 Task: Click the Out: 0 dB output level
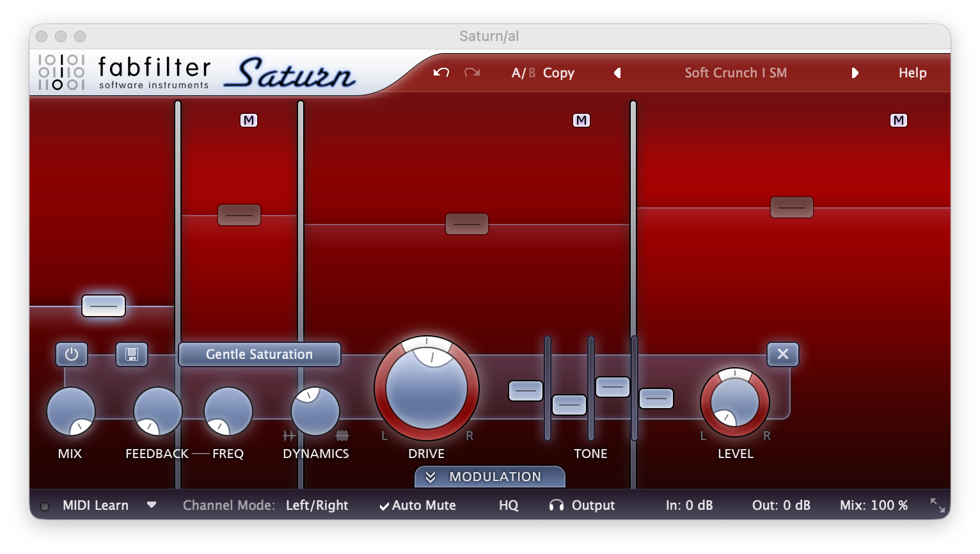(x=781, y=505)
